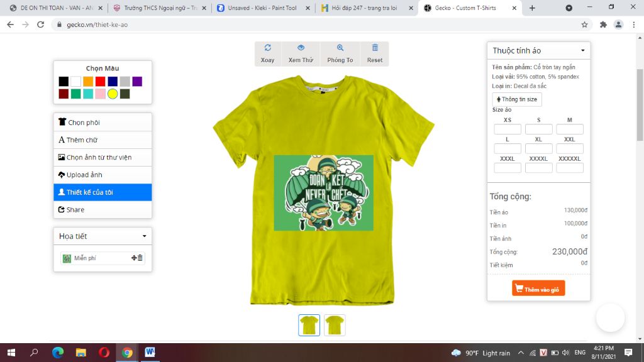
Task: Click the XXXL size quantity field
Action: pyautogui.click(x=508, y=168)
